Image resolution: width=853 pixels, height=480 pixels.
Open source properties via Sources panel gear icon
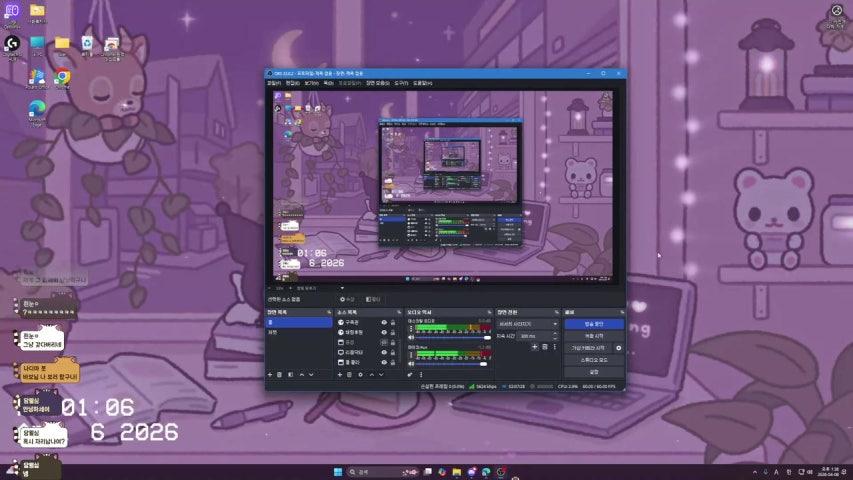coord(359,374)
